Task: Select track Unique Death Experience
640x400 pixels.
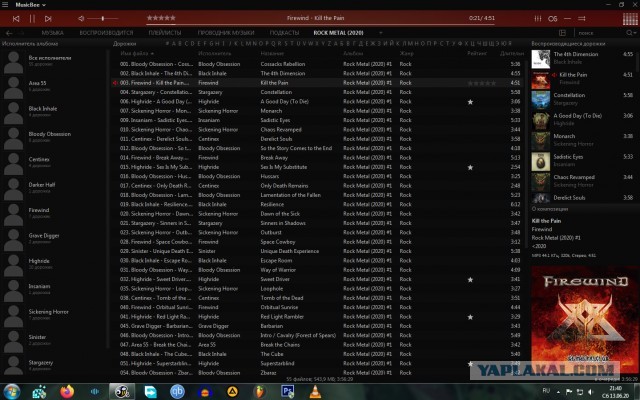Action: pyautogui.click(x=290, y=251)
